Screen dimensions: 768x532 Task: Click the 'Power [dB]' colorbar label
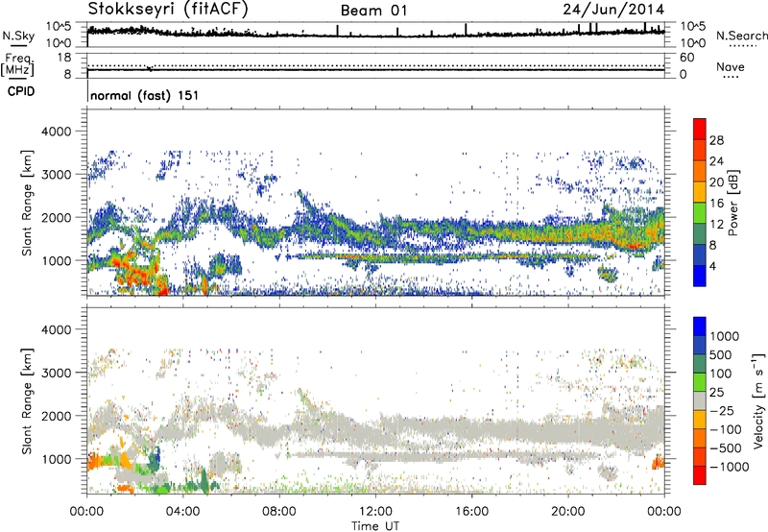[x=732, y=203]
